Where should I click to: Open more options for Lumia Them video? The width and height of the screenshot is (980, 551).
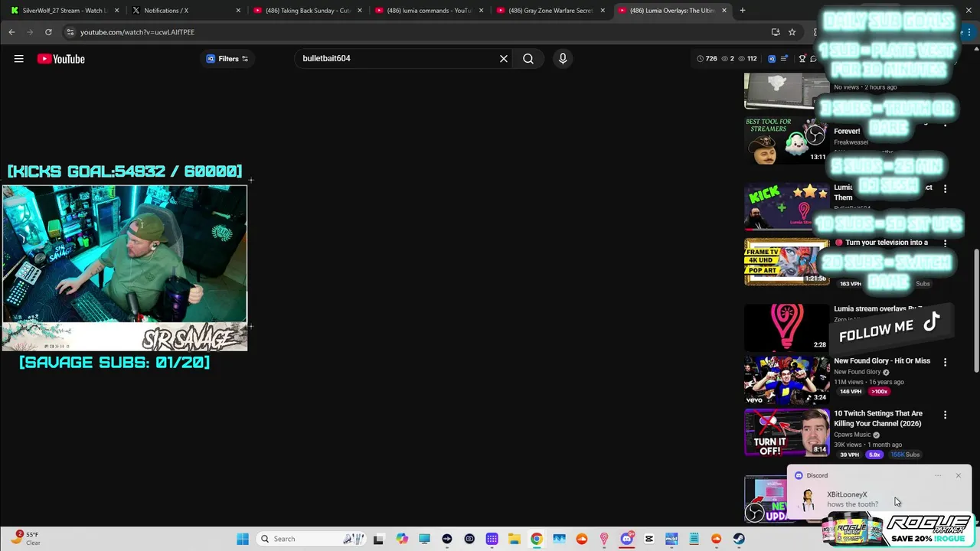(x=945, y=188)
